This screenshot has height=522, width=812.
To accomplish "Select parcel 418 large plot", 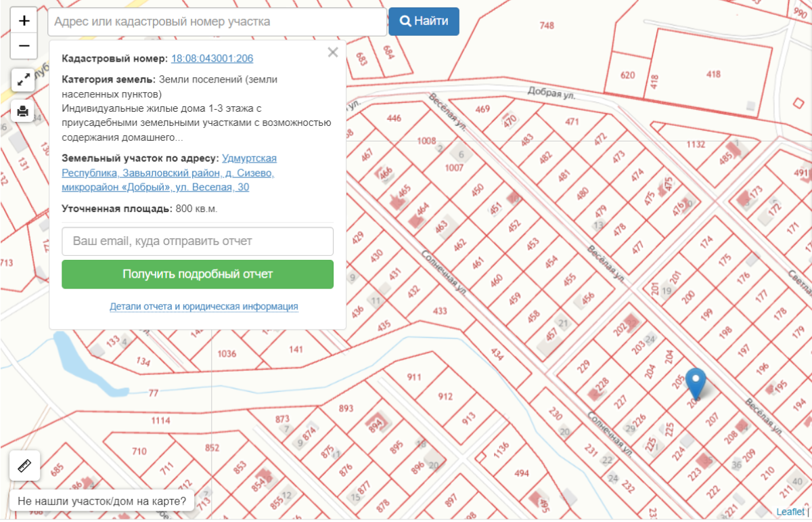I will click(x=713, y=74).
